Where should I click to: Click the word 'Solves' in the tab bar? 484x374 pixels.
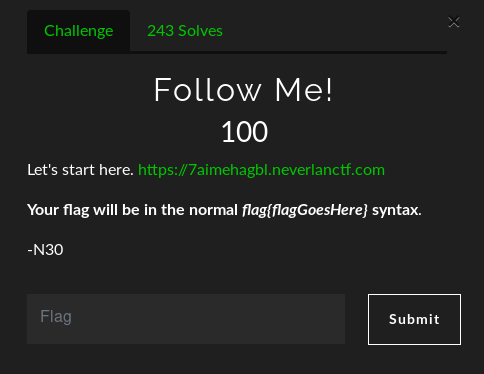(200, 31)
